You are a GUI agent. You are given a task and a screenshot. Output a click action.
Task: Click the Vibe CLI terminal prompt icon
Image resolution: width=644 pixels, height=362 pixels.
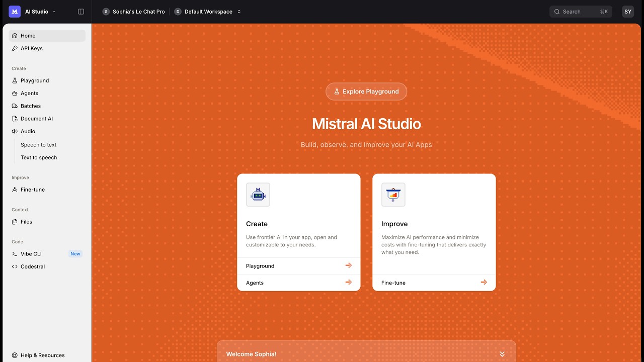(x=15, y=254)
